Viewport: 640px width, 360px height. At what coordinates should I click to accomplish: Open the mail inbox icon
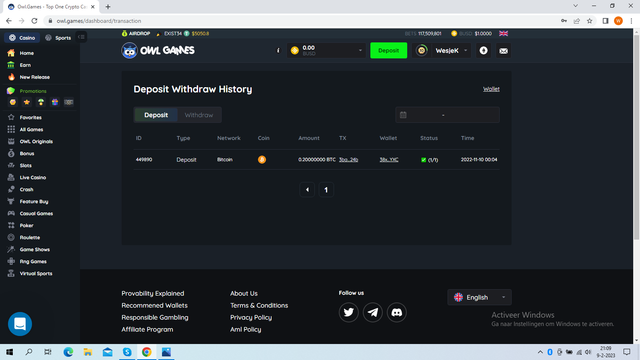(x=503, y=51)
